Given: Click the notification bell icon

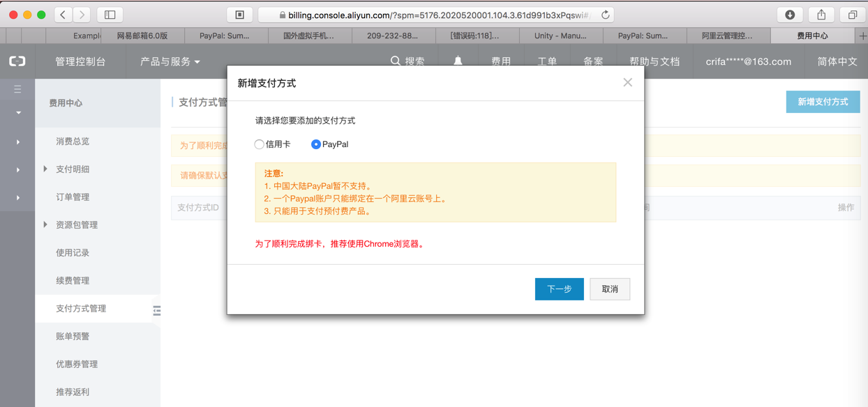Looking at the screenshot, I should [x=458, y=61].
